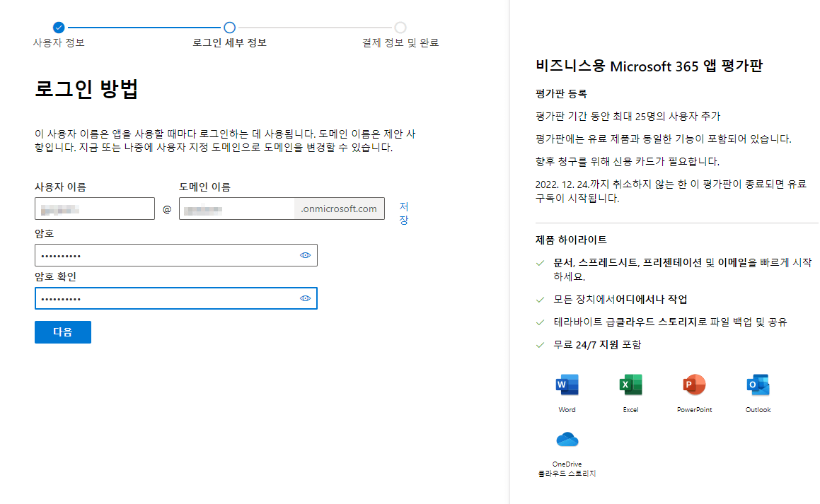
Task: Expand the .onmicrosoft.com domain suffix area
Action: 339,209
